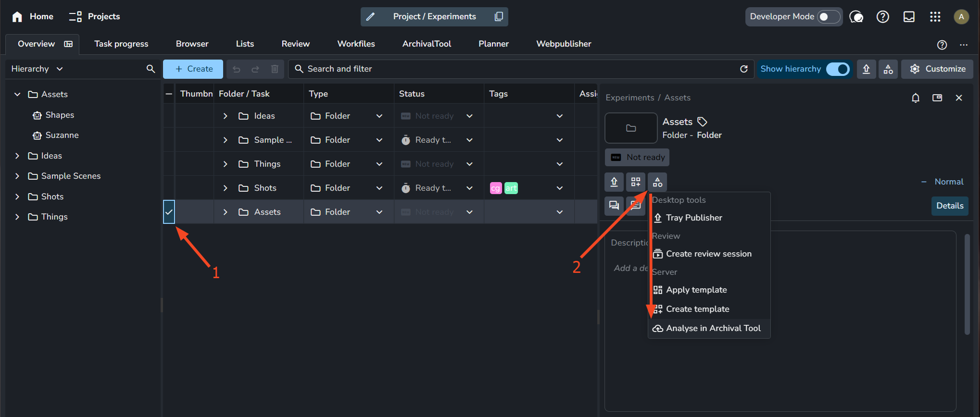980x417 pixels.
Task: Open the apps grid icon in top bar
Action: [x=935, y=17]
